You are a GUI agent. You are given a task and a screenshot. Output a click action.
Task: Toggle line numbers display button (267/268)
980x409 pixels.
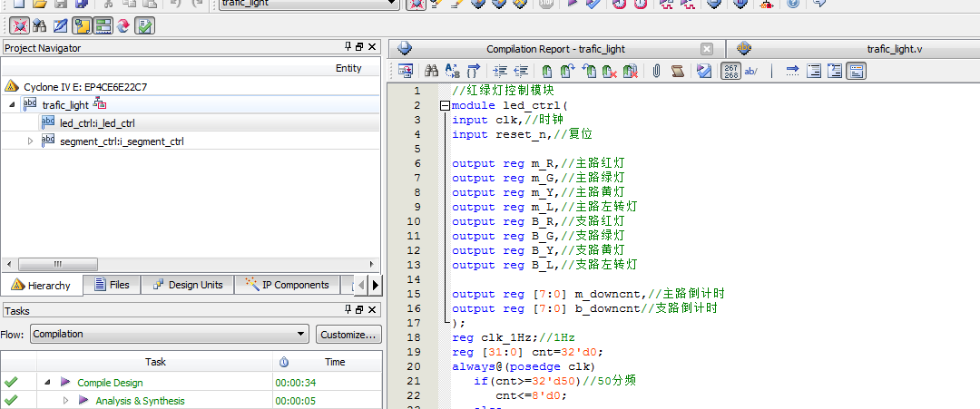tap(730, 71)
